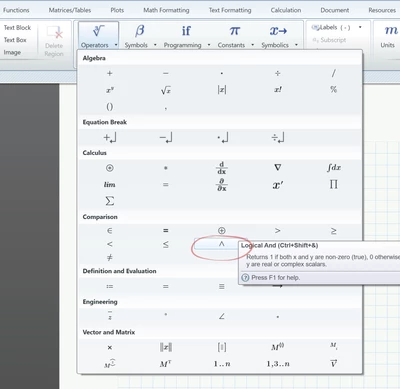Insert the derivative d/dx operator

222,168
